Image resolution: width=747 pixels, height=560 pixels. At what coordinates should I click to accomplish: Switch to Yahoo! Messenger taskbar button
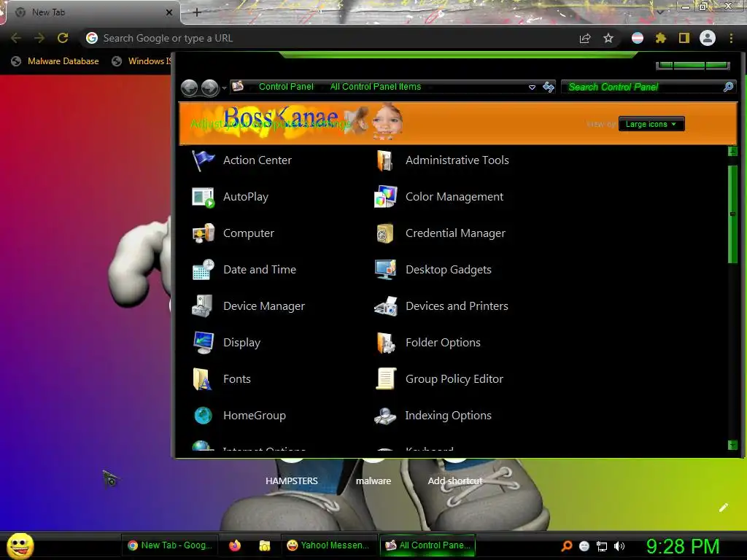coord(328,545)
